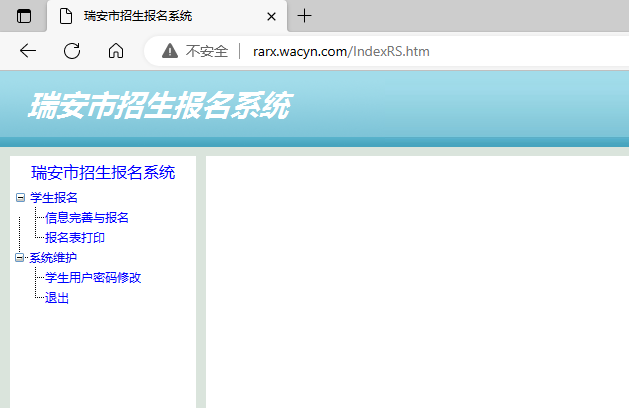Collapse the 系统维护 tree node

(x=20, y=257)
